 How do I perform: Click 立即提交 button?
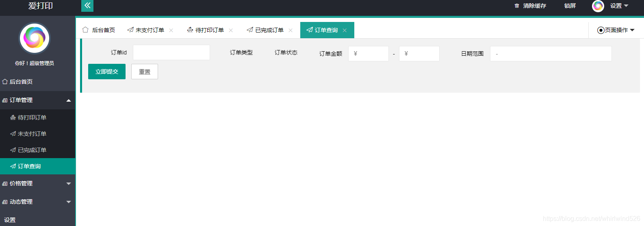click(107, 72)
